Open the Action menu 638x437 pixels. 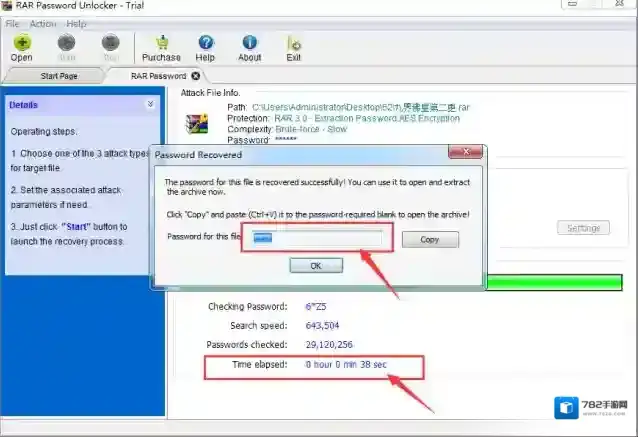[43, 24]
